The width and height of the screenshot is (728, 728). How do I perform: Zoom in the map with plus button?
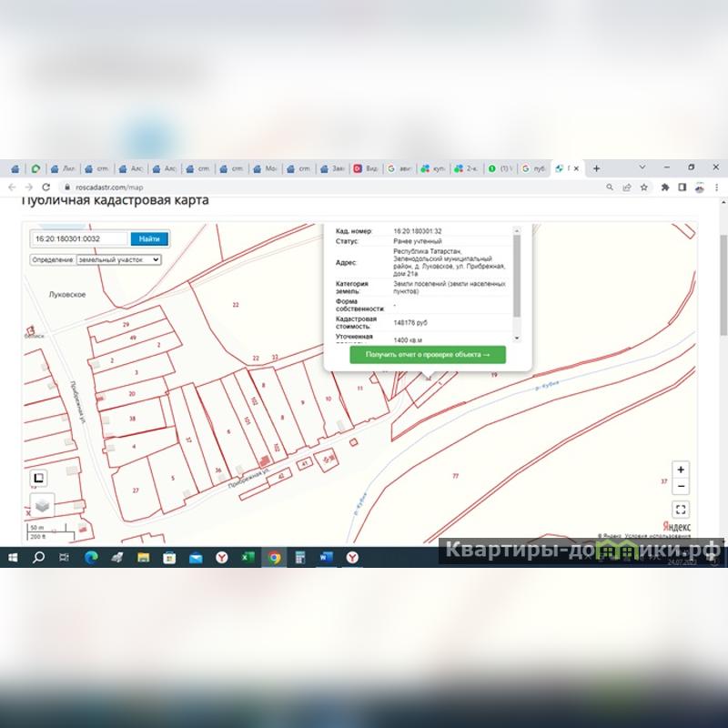tap(682, 470)
